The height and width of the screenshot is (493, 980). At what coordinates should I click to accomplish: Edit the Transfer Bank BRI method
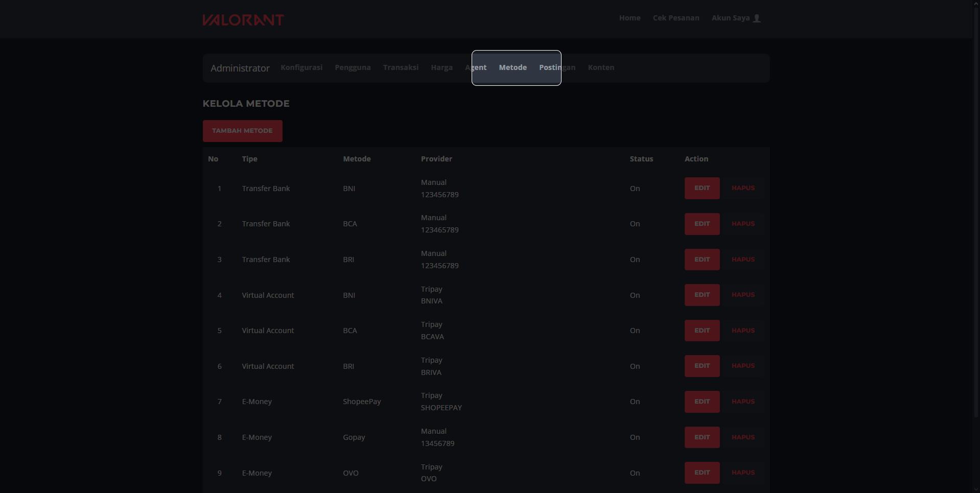[702, 260]
